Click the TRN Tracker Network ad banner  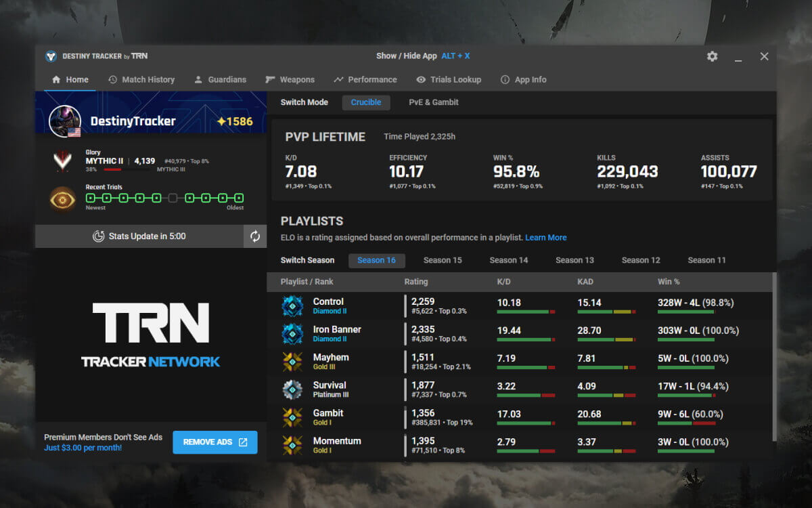[x=151, y=335]
